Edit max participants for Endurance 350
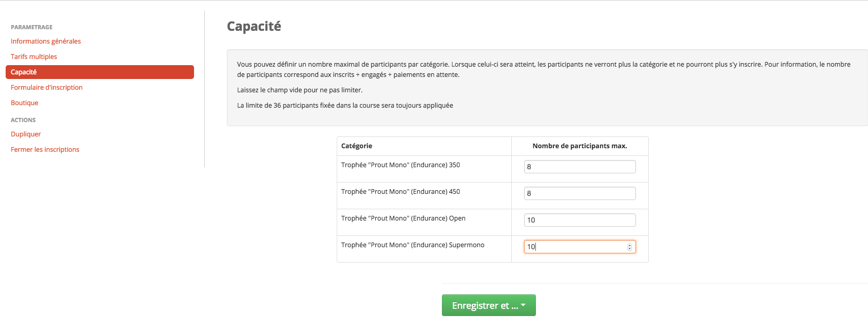This screenshot has width=868, height=318. pyautogui.click(x=580, y=167)
